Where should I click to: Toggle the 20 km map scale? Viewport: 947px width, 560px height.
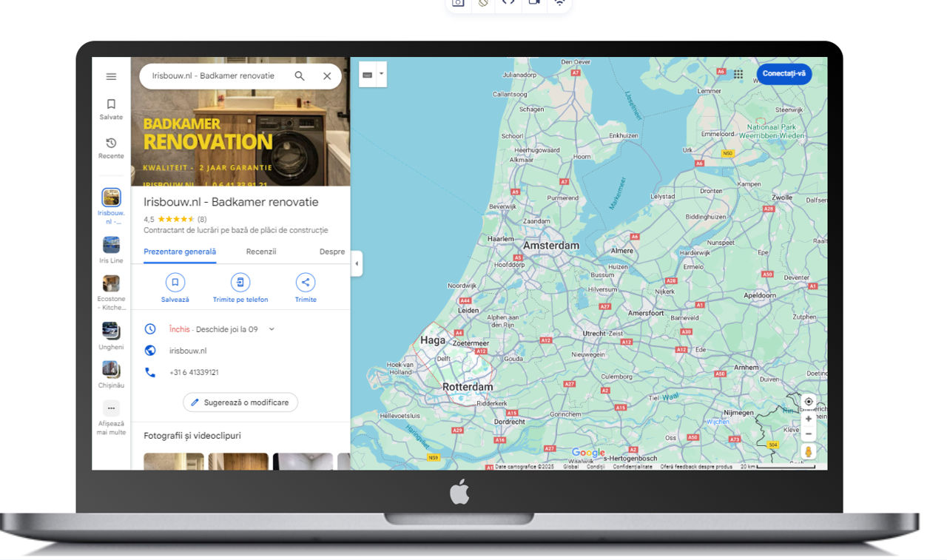778,467
